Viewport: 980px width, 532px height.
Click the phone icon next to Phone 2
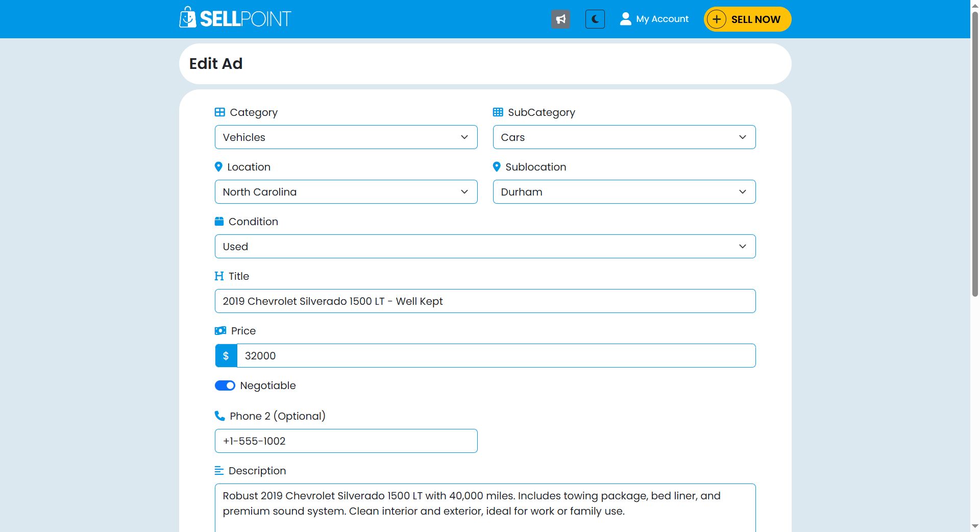coord(219,416)
